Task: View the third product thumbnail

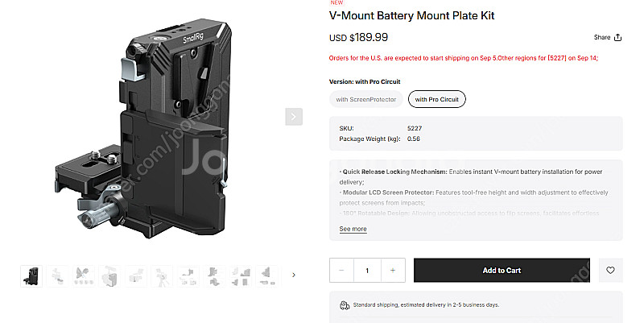Action: 85,275
